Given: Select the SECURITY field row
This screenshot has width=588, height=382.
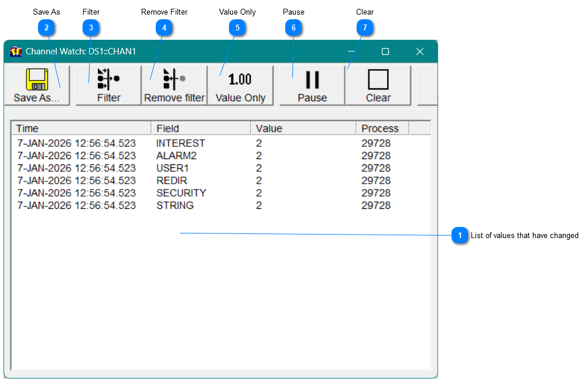Looking at the screenshot, I should point(181,193).
